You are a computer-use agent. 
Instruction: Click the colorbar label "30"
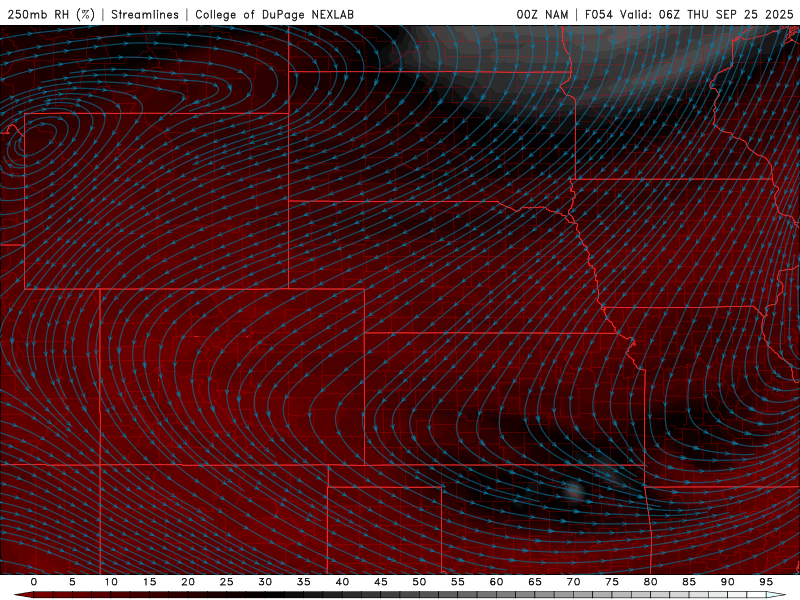[x=265, y=582]
